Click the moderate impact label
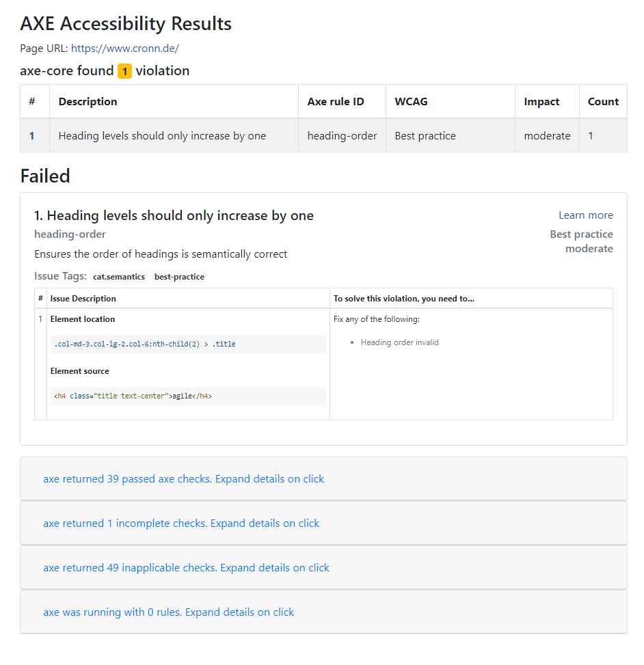Viewport: 644px width, 665px height. pos(547,135)
